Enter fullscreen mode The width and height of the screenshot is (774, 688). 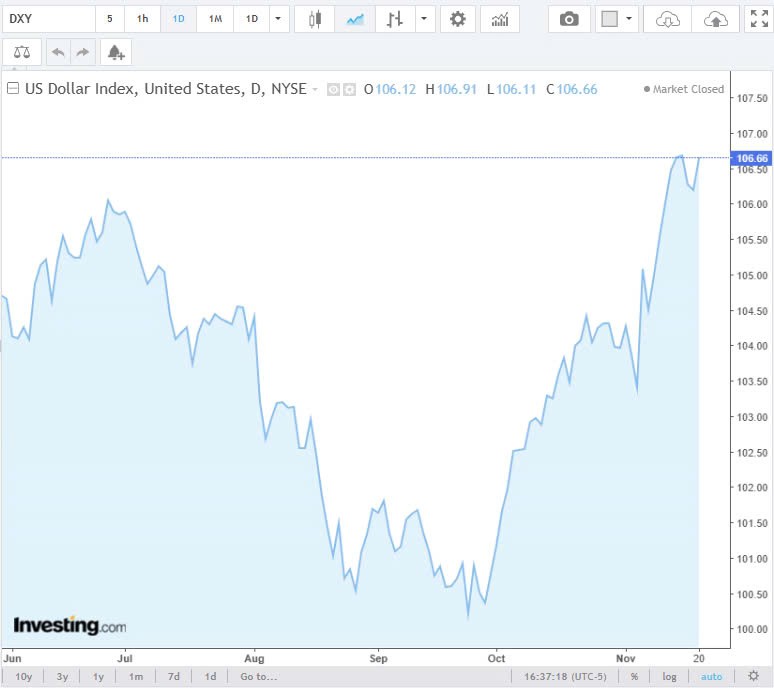[x=759, y=19]
